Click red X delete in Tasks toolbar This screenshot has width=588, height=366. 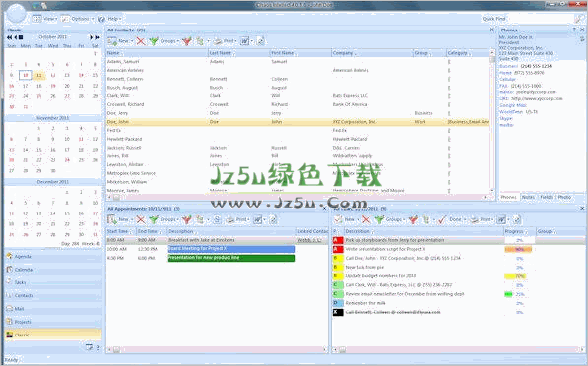(366, 219)
